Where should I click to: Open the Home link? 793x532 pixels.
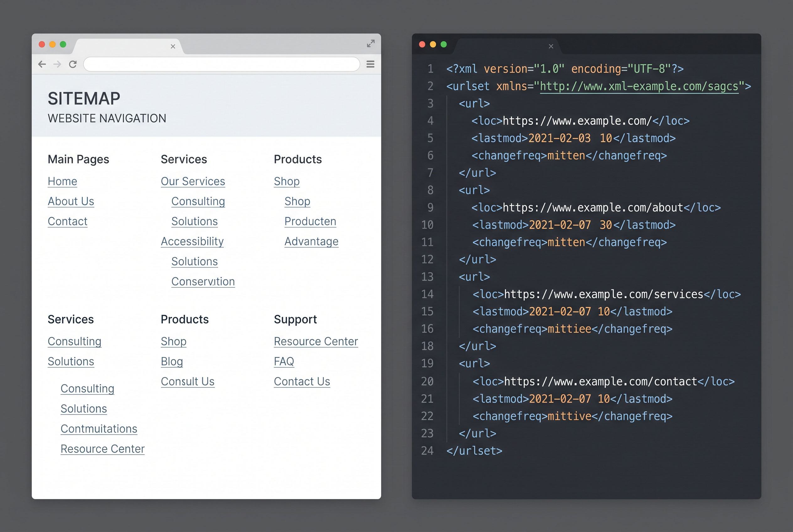pyautogui.click(x=62, y=182)
